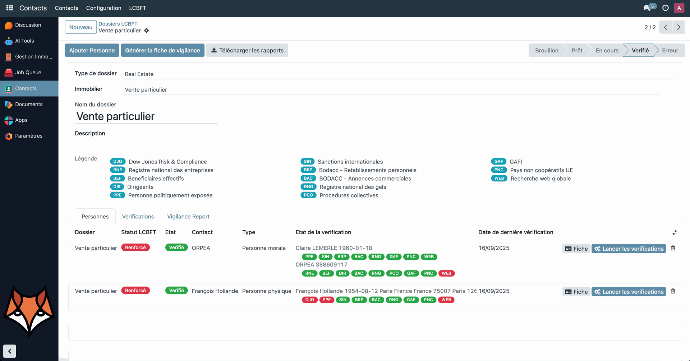Open the Type de dossier Real Estate field
This screenshot has width=690, height=361.
[399, 74]
